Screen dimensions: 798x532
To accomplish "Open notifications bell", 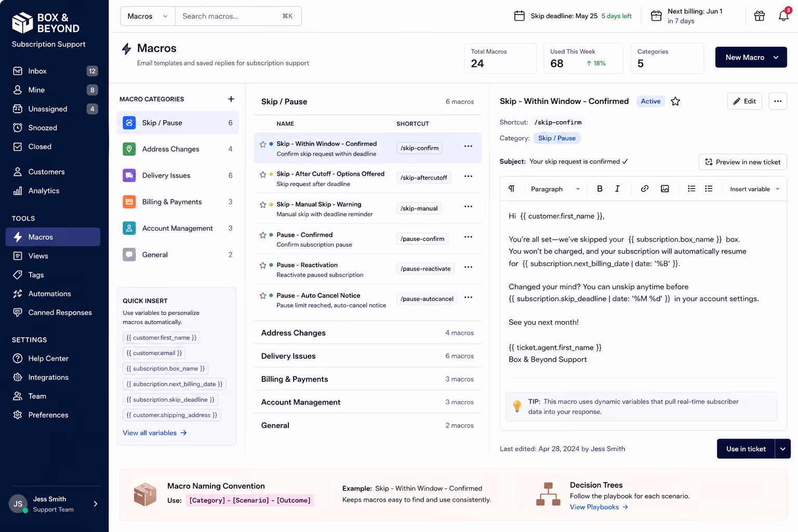I will tap(783, 16).
